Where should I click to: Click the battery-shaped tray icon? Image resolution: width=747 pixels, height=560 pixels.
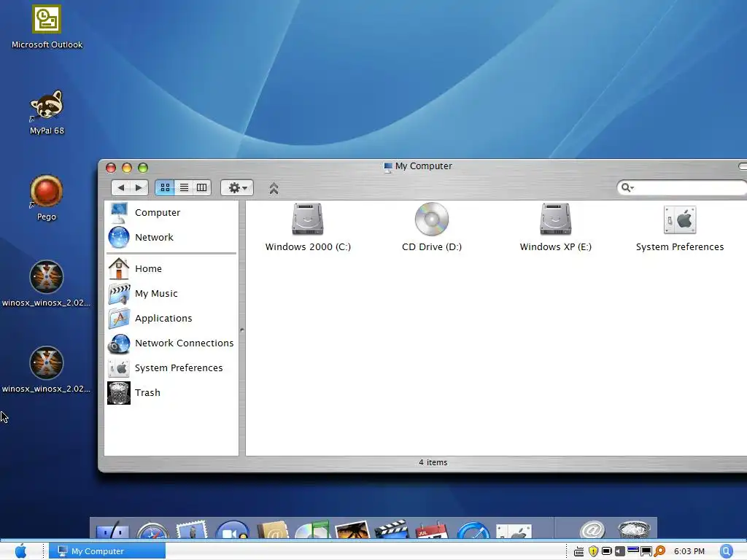[607, 551]
